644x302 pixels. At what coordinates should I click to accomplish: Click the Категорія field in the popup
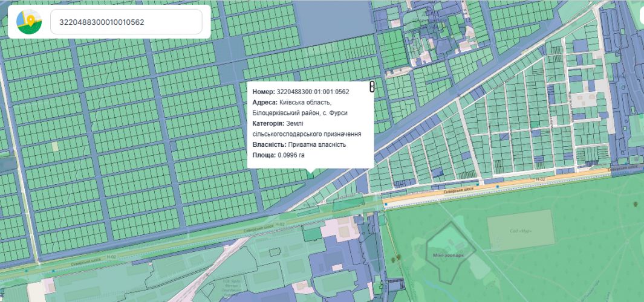pos(307,129)
